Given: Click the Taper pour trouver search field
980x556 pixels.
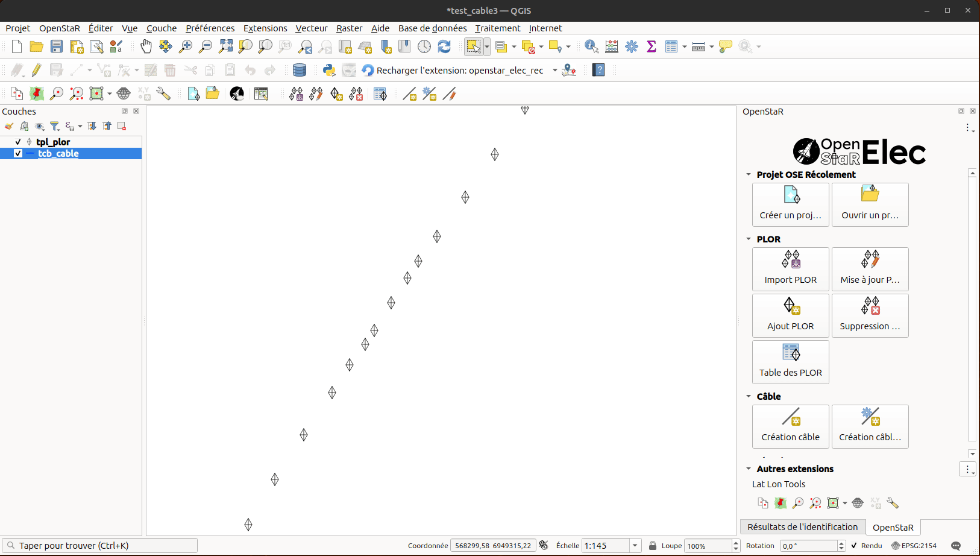Looking at the screenshot, I should 99,546.
